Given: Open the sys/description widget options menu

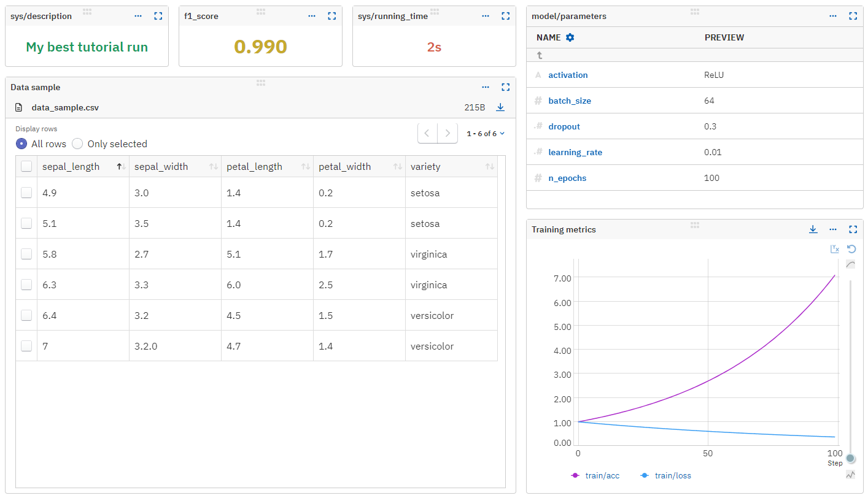Looking at the screenshot, I should pos(138,16).
